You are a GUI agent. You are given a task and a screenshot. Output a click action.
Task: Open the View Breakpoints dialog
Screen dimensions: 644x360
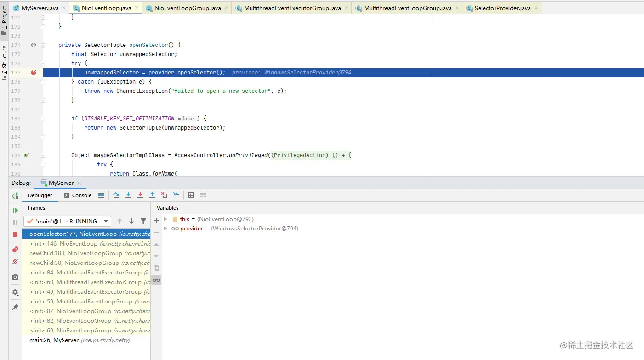15,250
